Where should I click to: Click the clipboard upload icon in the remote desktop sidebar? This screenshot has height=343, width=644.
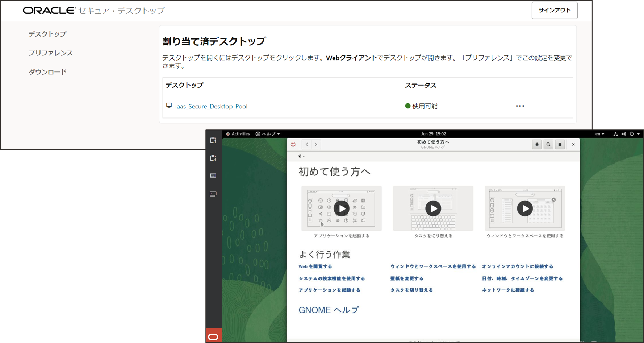(x=213, y=140)
